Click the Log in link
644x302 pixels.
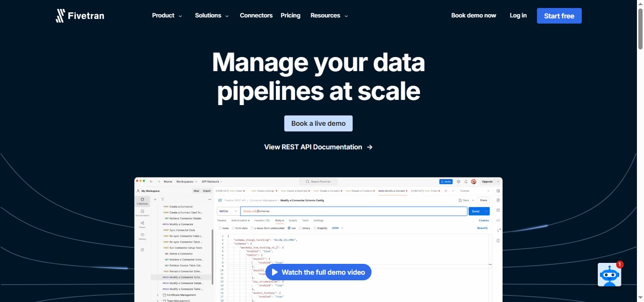pos(518,16)
